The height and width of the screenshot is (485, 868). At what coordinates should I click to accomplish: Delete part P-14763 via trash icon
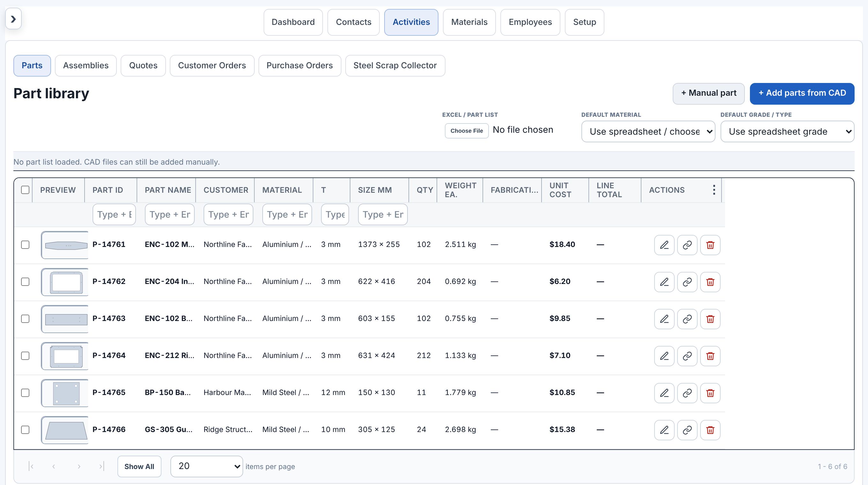710,319
